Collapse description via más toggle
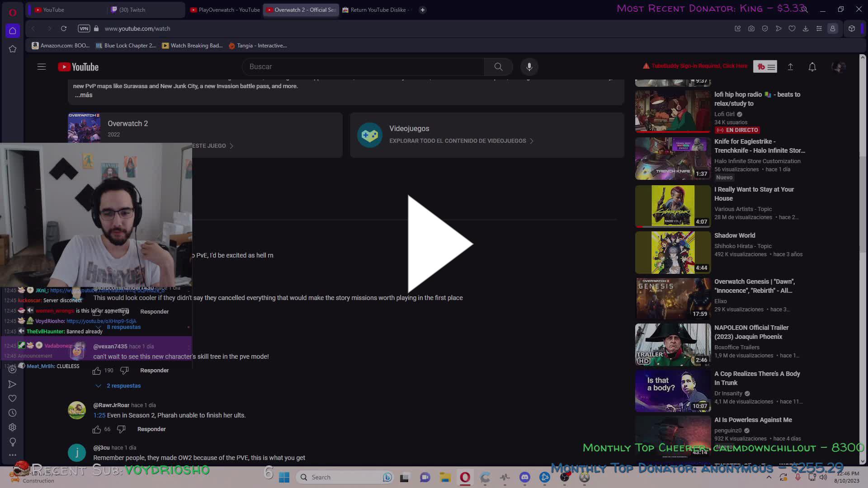This screenshot has height=488, width=868. (84, 95)
